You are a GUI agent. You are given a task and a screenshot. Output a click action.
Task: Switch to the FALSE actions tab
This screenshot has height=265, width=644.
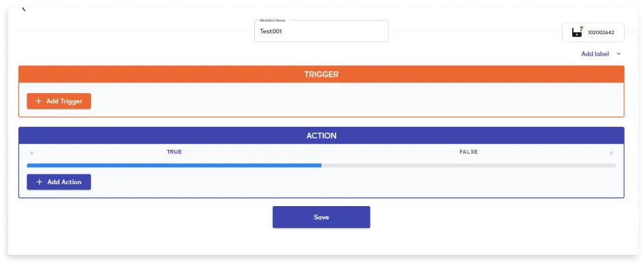468,152
